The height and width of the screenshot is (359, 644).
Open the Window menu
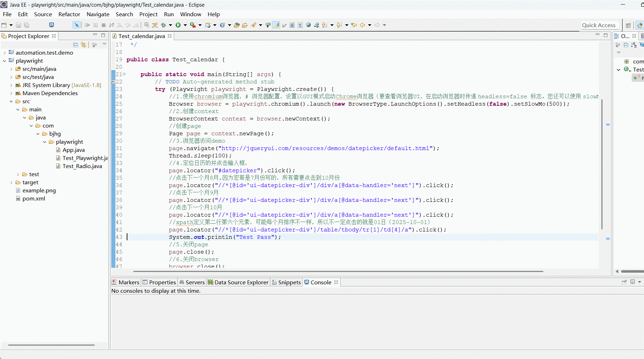tap(191, 14)
